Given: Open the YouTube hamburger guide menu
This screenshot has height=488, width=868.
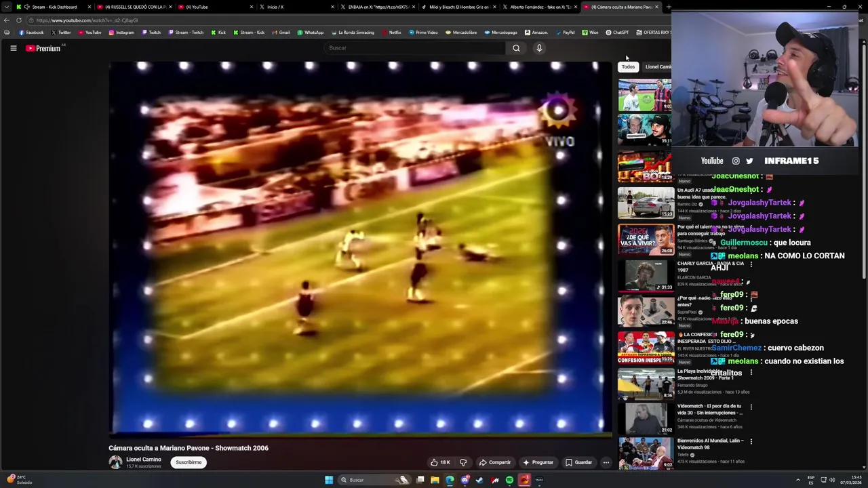Looking at the screenshot, I should tap(13, 48).
